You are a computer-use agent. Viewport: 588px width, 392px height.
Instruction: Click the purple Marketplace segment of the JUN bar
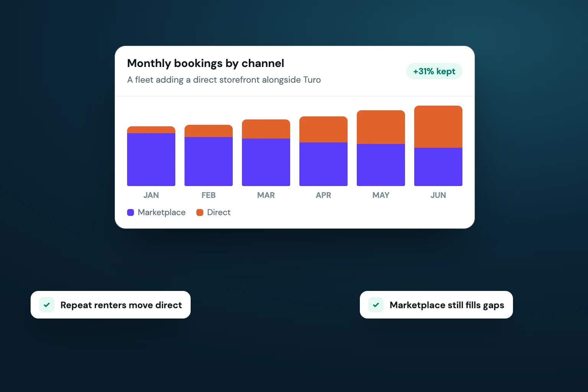click(x=438, y=167)
